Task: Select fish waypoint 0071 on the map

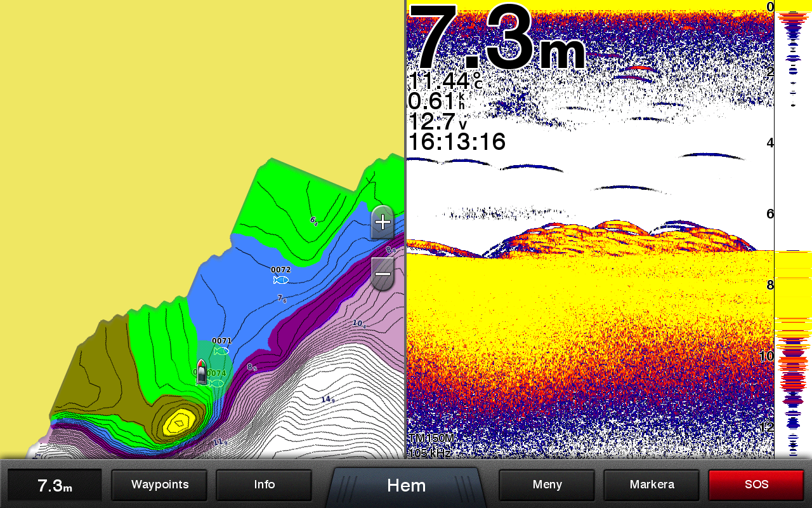Action: coord(221,351)
